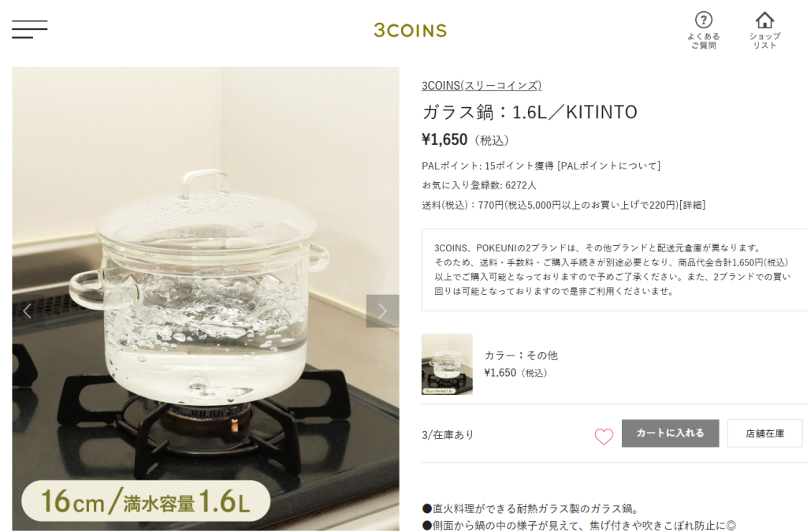Click the カラー：その他 variant text
This screenshot has height=532, width=807.
[x=521, y=355]
